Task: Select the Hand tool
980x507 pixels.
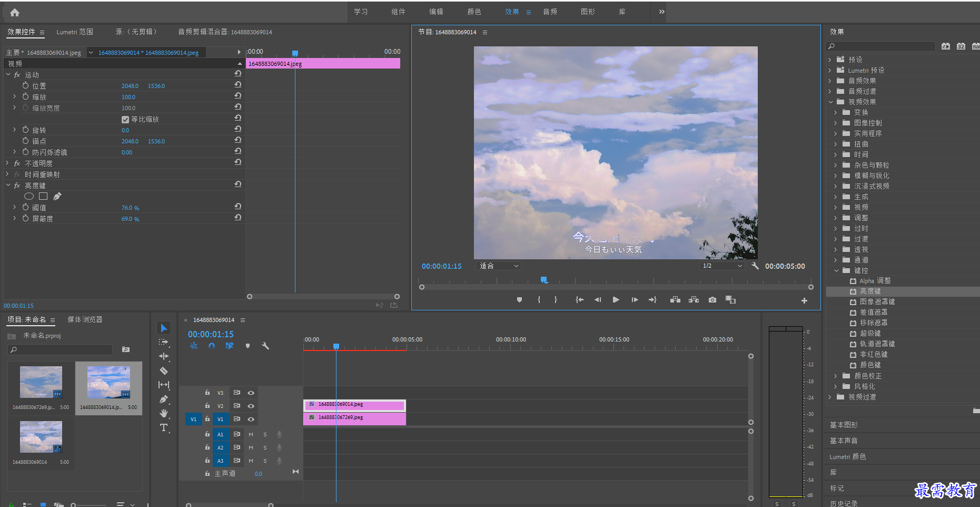Action: 164,414
